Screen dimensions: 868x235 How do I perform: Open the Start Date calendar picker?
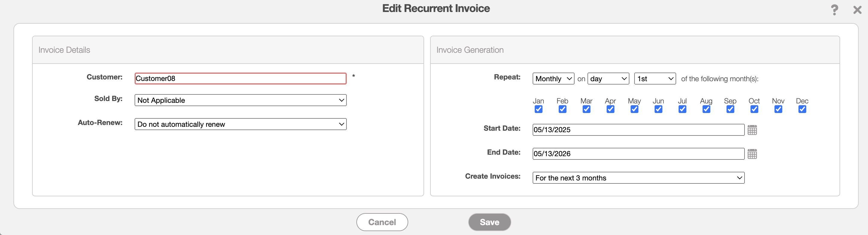pos(752,130)
